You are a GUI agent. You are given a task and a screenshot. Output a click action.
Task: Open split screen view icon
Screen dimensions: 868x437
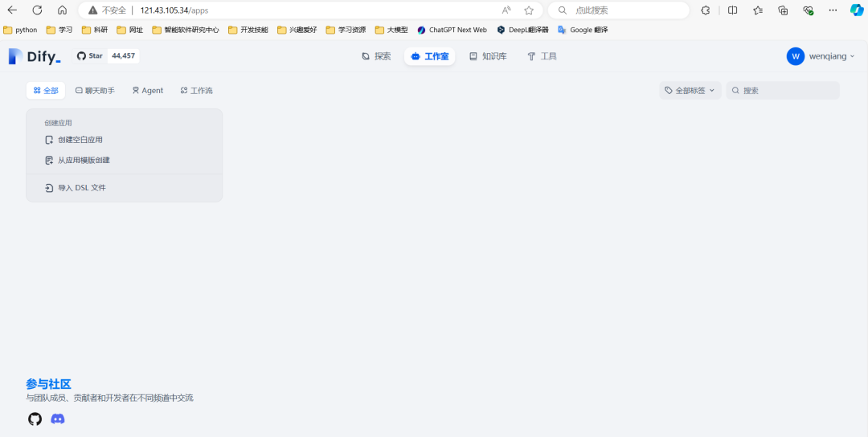click(732, 10)
